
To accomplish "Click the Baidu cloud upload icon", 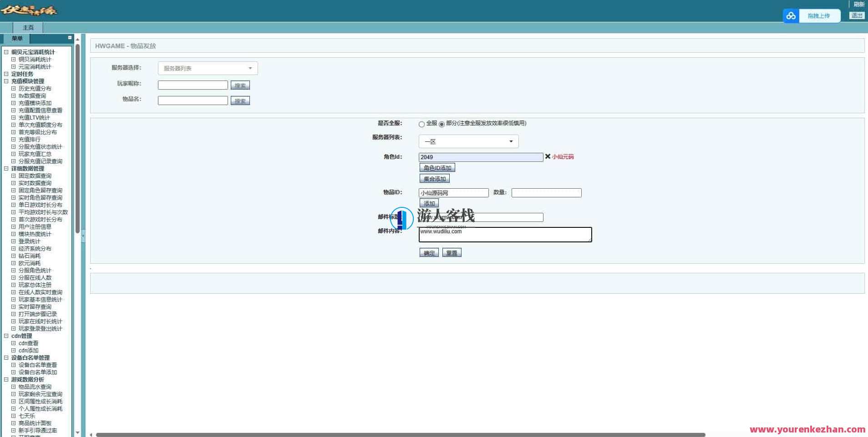I will (791, 16).
